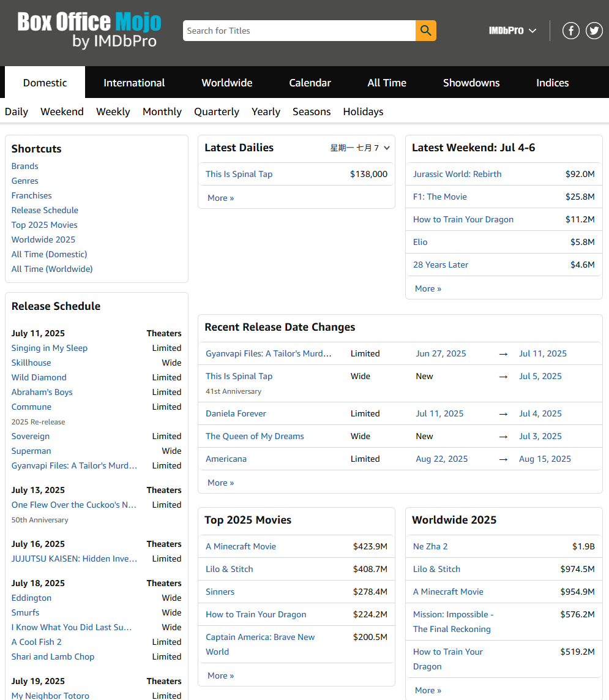Click More under Latest Weekend
609x700 pixels.
coord(428,288)
